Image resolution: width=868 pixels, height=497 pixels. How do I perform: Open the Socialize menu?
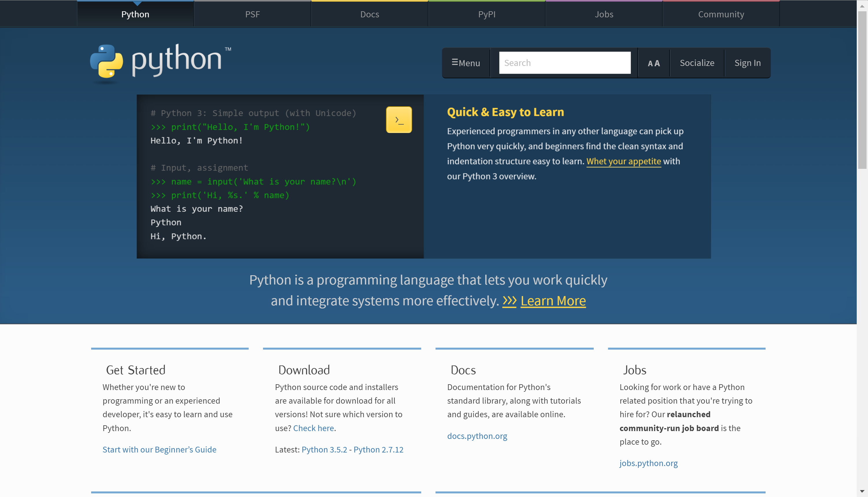(x=697, y=63)
